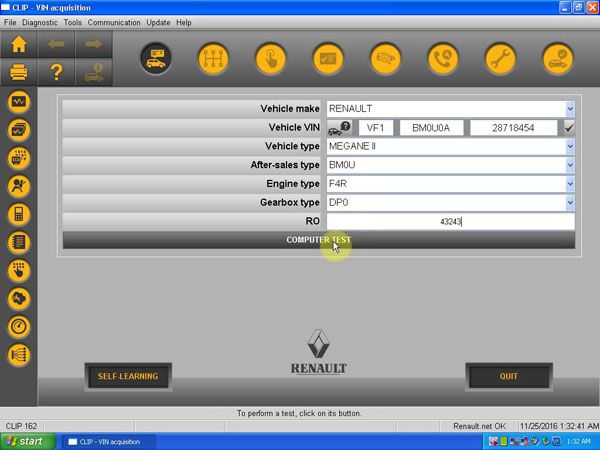This screenshot has height=450, width=600.
Task: Expand the After-sales type dropdown arrow
Action: click(570, 165)
